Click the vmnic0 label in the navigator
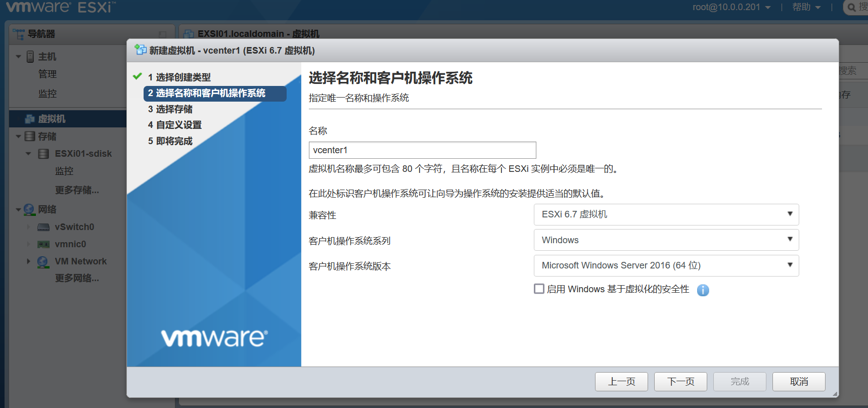This screenshot has height=408, width=868. [x=71, y=244]
